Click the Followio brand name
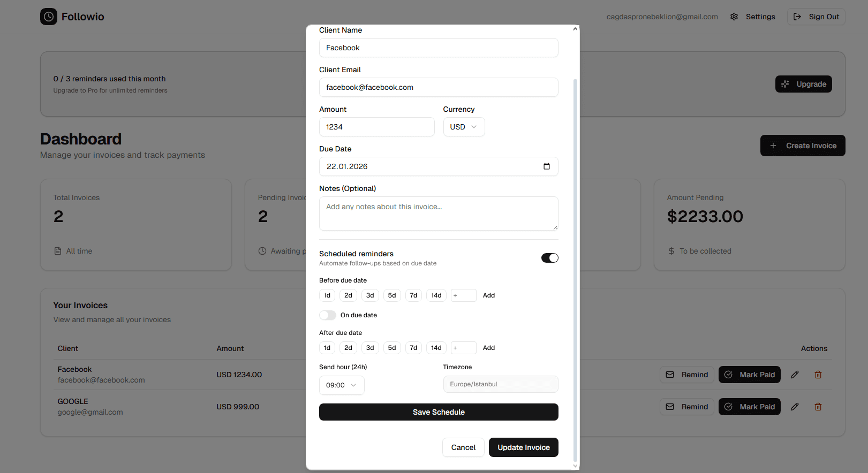 [x=83, y=17]
